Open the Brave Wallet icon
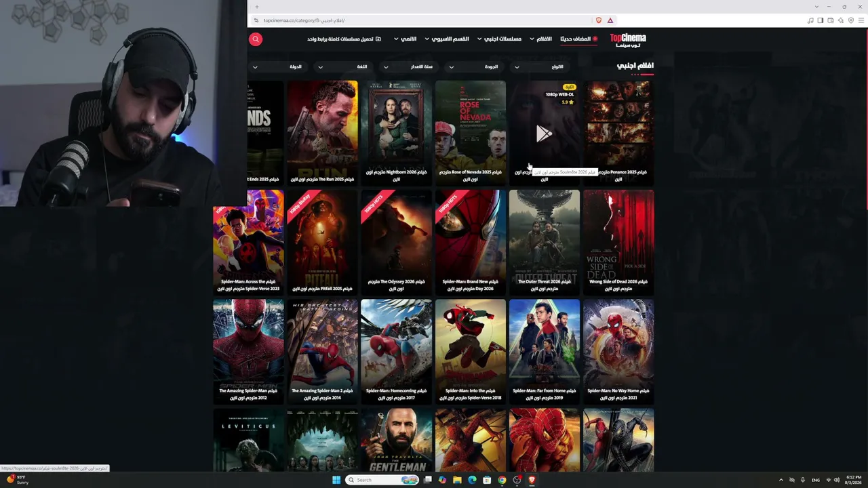The height and width of the screenshot is (488, 868). point(830,20)
